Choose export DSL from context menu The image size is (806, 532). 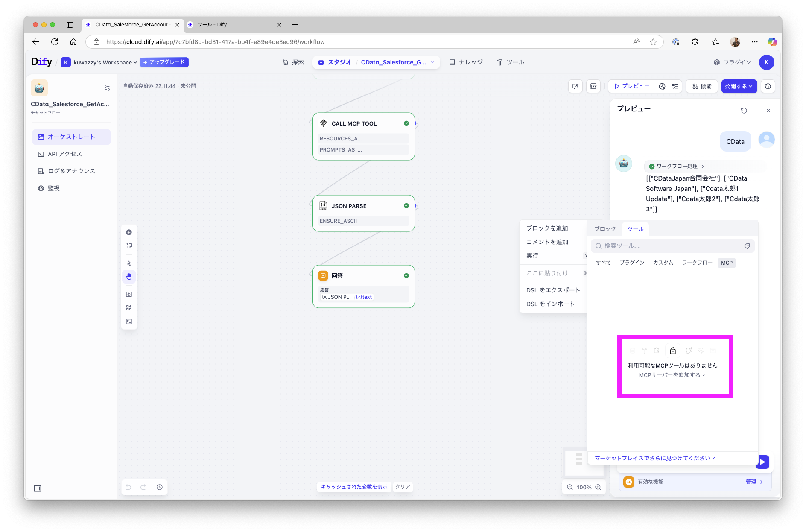(553, 290)
